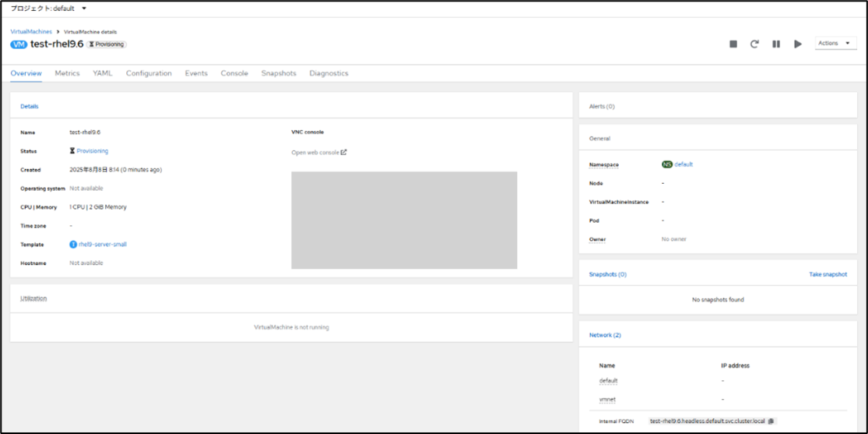Click the template icon beside rhel9-server-small

(73, 245)
